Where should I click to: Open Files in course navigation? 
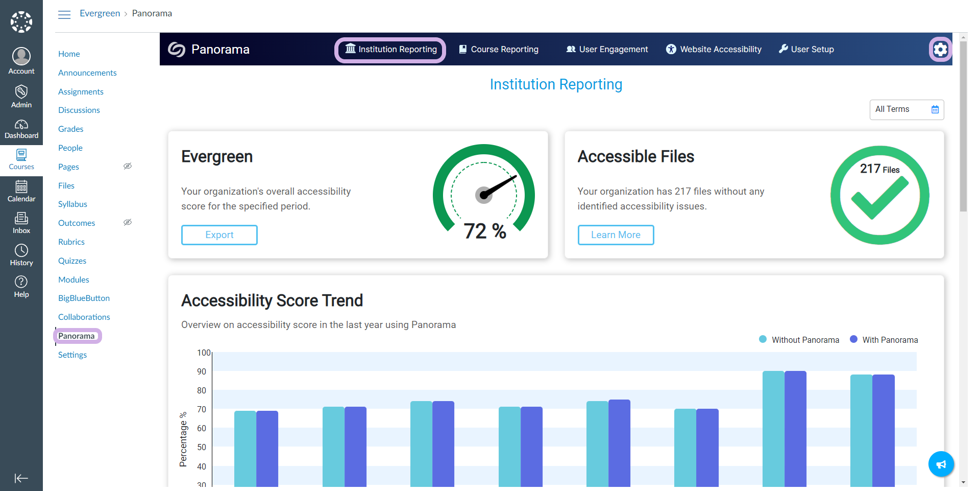click(66, 185)
